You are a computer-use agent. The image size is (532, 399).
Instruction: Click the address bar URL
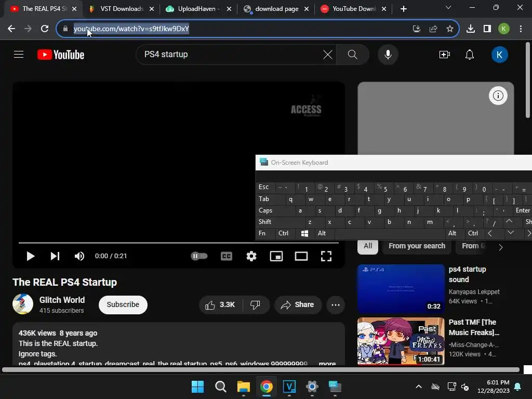(x=131, y=29)
